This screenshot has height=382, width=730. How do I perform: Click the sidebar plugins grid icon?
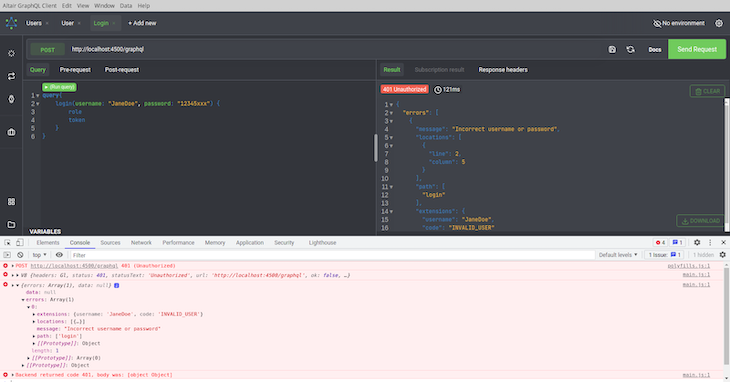[11, 201]
